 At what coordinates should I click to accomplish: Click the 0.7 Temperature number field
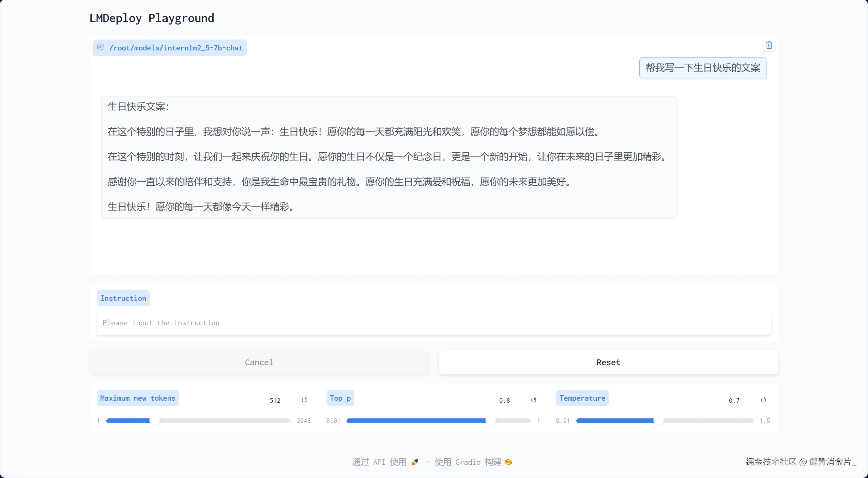pyautogui.click(x=734, y=400)
